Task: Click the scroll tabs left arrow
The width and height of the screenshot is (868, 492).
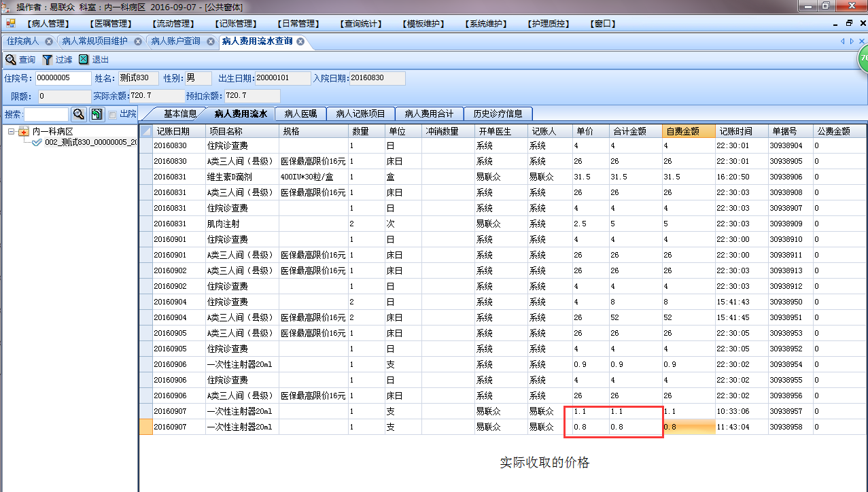Action: pyautogui.click(x=843, y=41)
